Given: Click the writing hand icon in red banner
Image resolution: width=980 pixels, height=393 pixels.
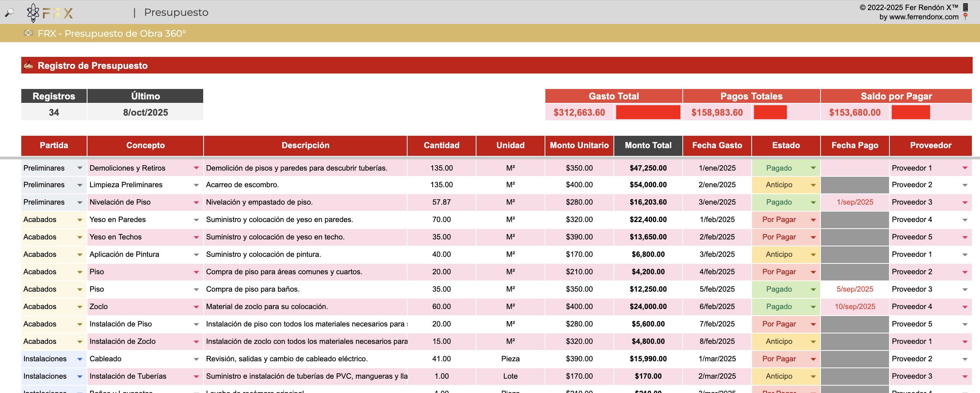Looking at the screenshot, I should (28, 65).
